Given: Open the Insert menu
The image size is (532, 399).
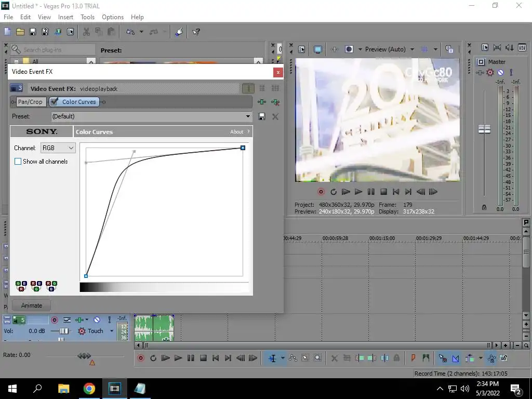Looking at the screenshot, I should (65, 17).
